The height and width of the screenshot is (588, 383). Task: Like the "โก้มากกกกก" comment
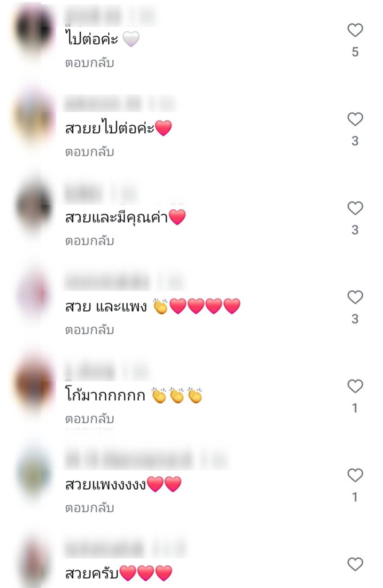point(355,386)
